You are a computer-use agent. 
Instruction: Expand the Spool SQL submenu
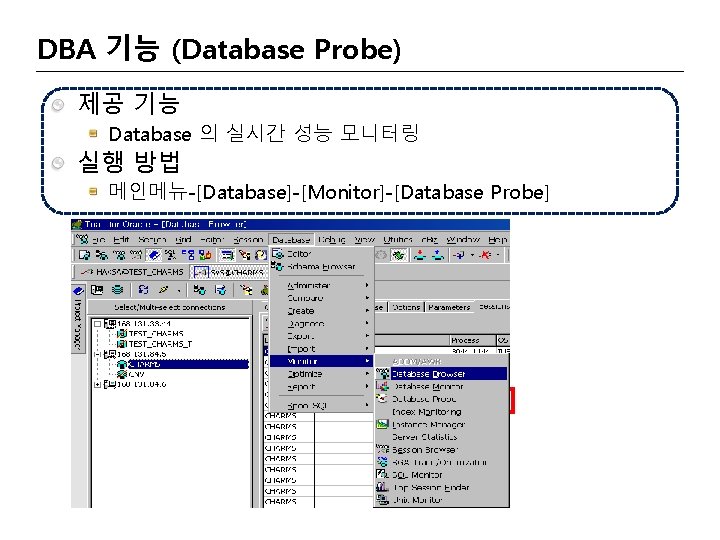pyautogui.click(x=321, y=405)
